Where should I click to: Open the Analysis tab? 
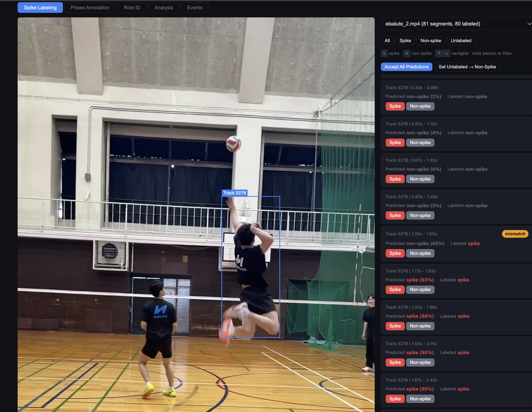[164, 8]
